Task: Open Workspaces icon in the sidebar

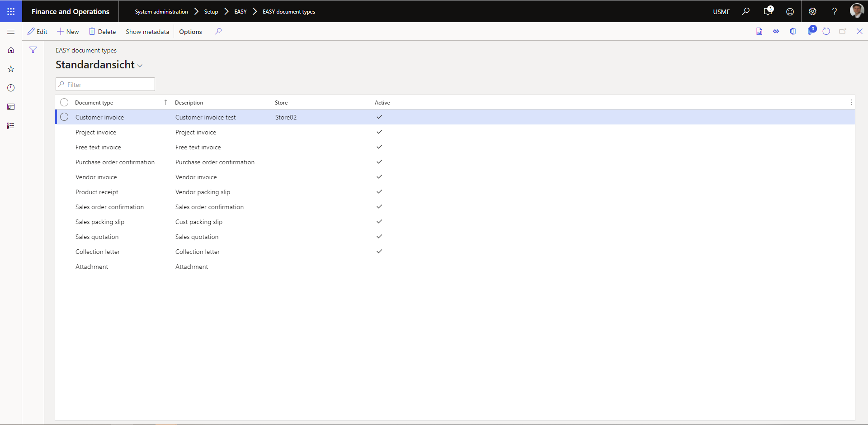Action: tap(11, 107)
